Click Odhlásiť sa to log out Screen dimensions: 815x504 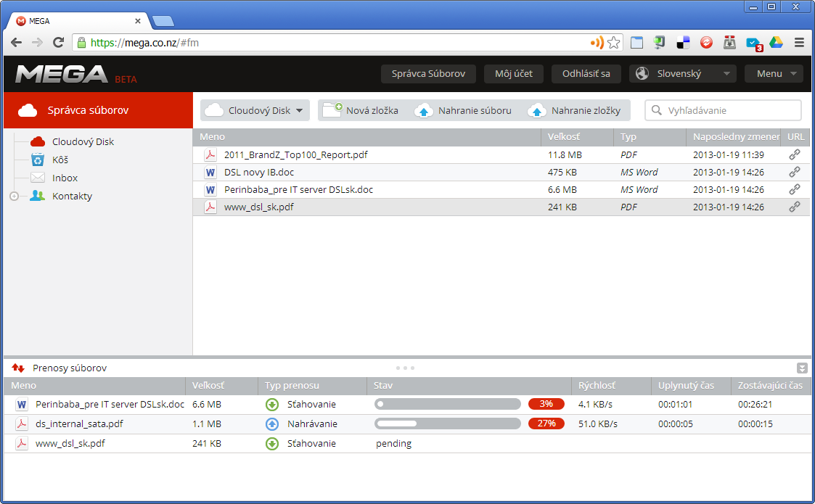coord(586,74)
